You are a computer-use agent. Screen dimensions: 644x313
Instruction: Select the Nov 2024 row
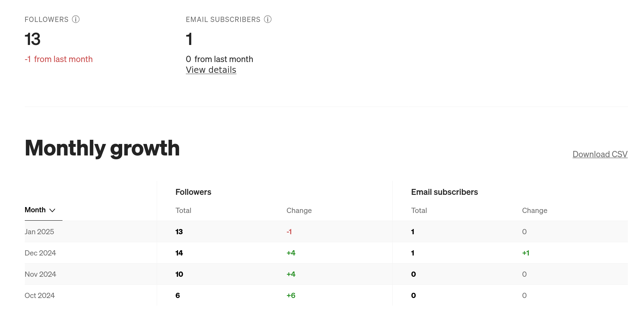click(x=40, y=274)
